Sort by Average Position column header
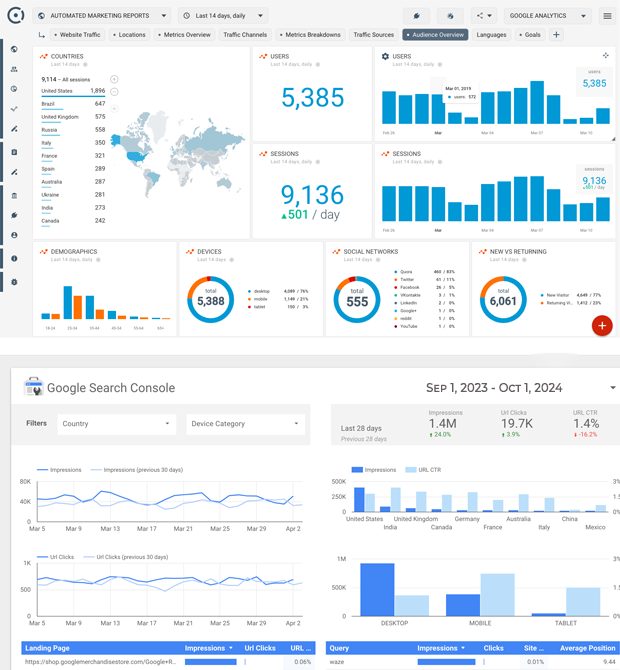620x670 pixels. pyautogui.click(x=587, y=648)
